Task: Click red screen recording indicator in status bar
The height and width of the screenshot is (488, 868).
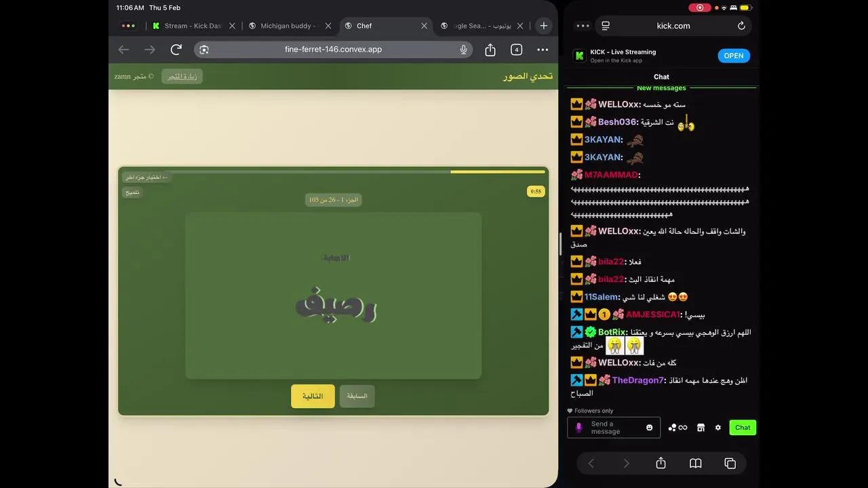Action: tap(700, 7)
